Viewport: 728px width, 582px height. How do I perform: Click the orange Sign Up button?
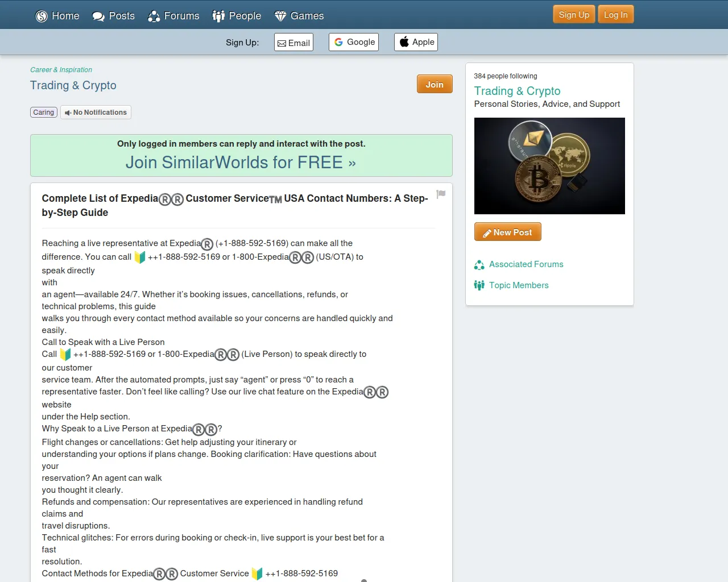[574, 15]
